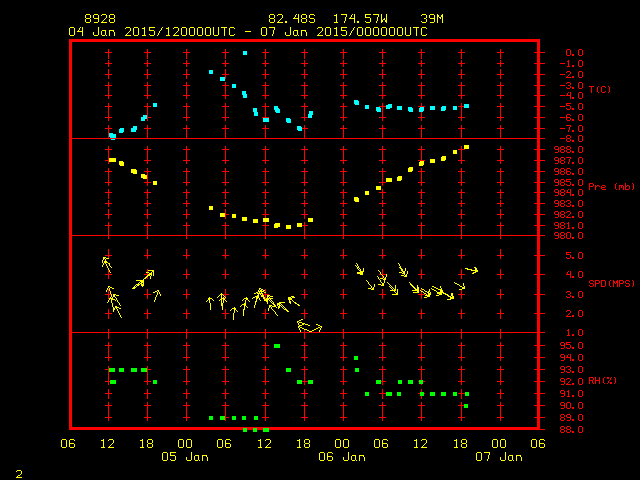Click the green humidity point at 95.0
The height and width of the screenshot is (480, 640).
coord(277,346)
